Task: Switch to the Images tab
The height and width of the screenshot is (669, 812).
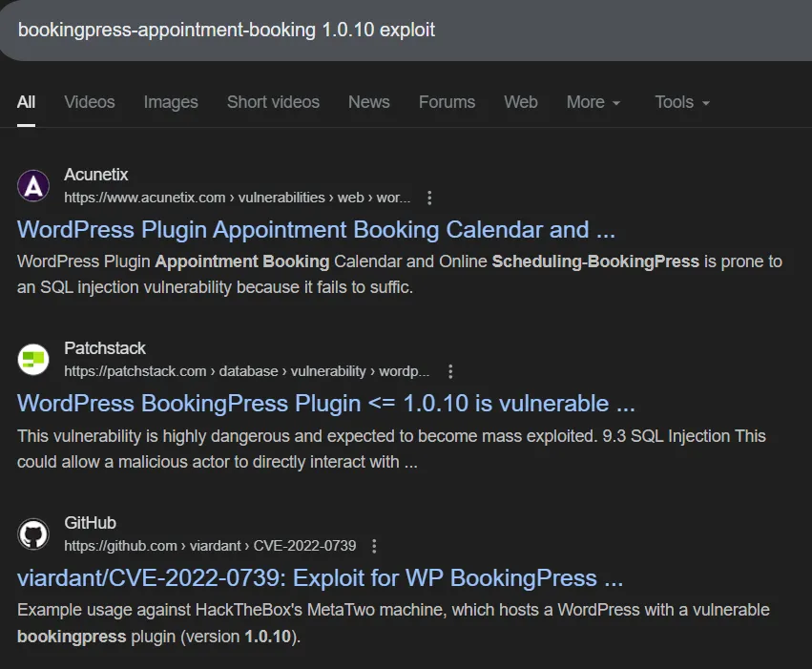Action: [171, 102]
